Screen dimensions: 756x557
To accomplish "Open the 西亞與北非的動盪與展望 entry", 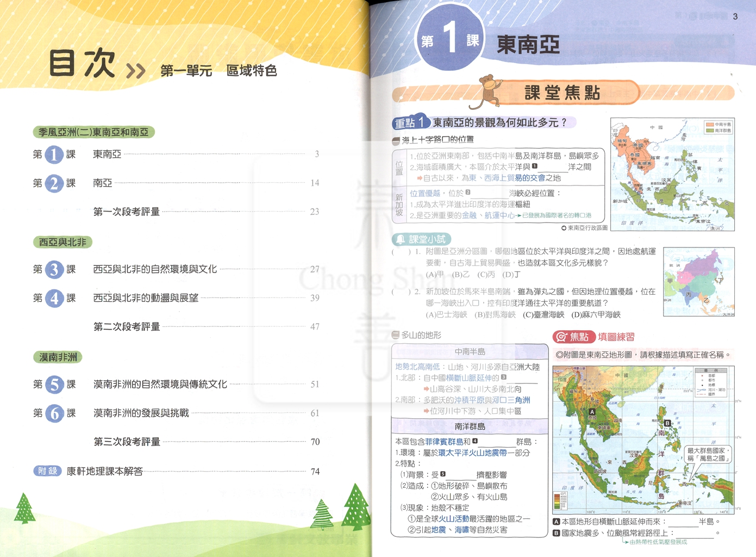I will coord(176,298).
